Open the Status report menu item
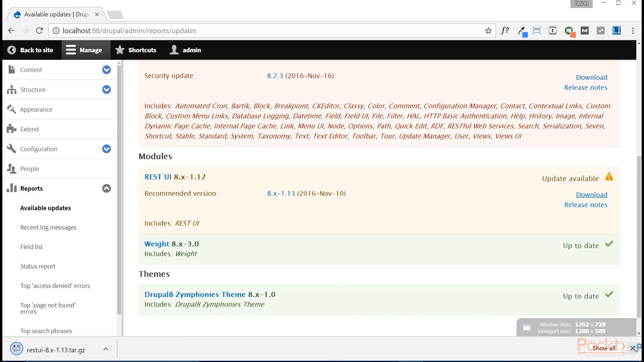The width and height of the screenshot is (644, 362). click(x=38, y=266)
